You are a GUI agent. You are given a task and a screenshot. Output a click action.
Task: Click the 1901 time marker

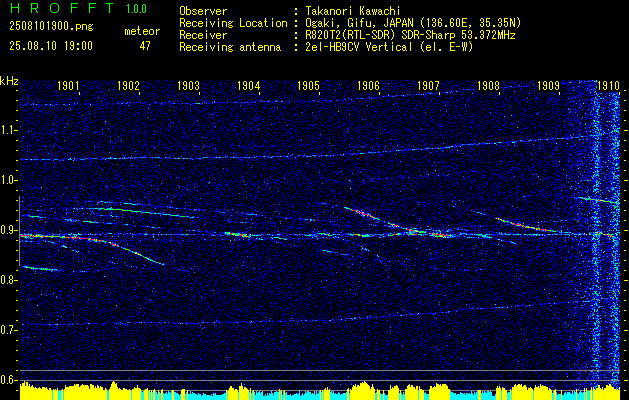[x=68, y=85]
